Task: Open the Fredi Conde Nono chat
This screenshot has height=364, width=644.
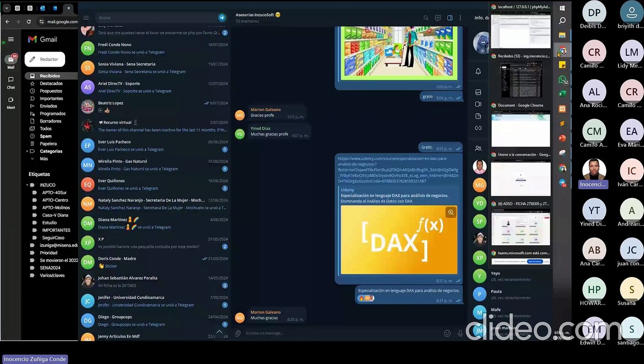Action: tap(155, 48)
